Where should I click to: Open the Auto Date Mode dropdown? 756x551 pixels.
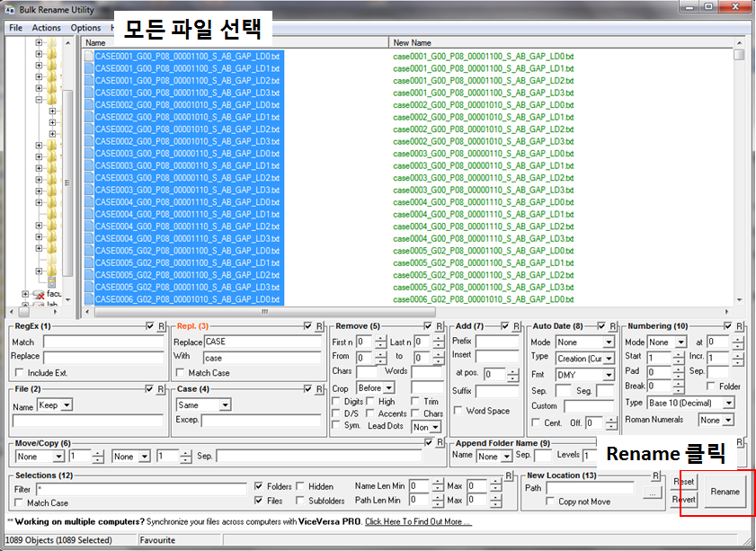[x=585, y=342]
